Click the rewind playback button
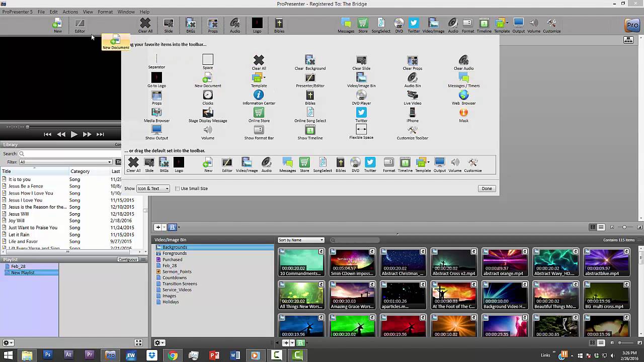 pyautogui.click(x=61, y=134)
